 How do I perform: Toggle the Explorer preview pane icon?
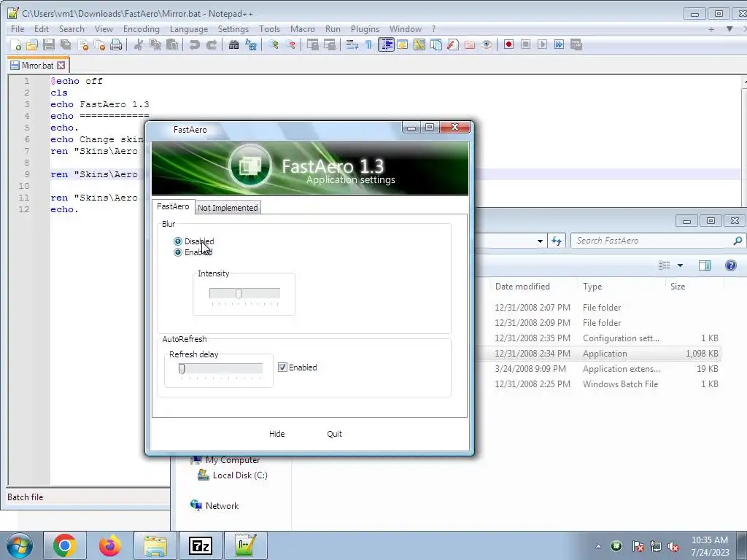click(705, 265)
